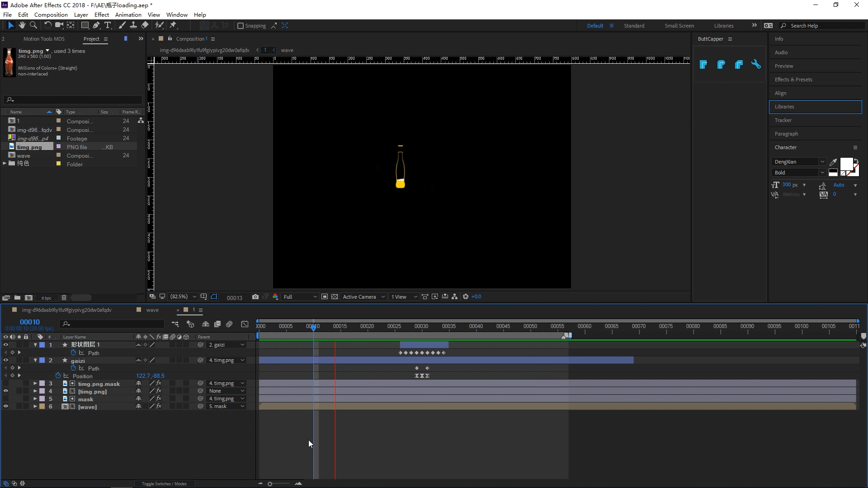Select the Hand tool
868x488 pixels.
click(x=22, y=25)
